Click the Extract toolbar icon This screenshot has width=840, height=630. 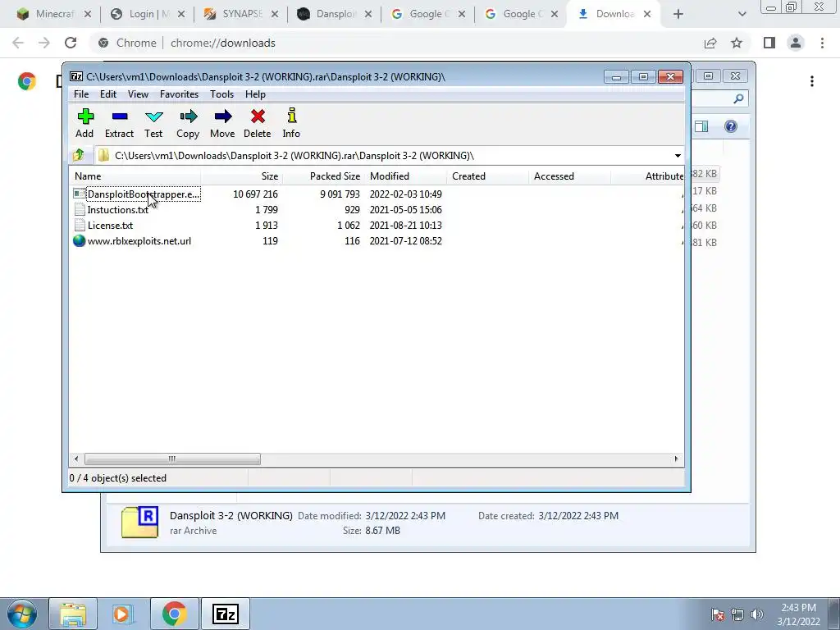[120, 123]
